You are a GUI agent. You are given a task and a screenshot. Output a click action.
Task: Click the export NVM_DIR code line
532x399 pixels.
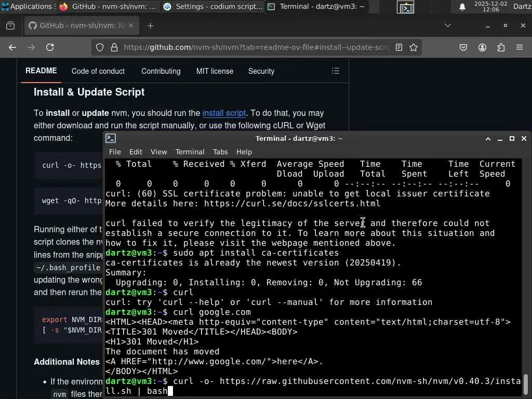[72, 320]
